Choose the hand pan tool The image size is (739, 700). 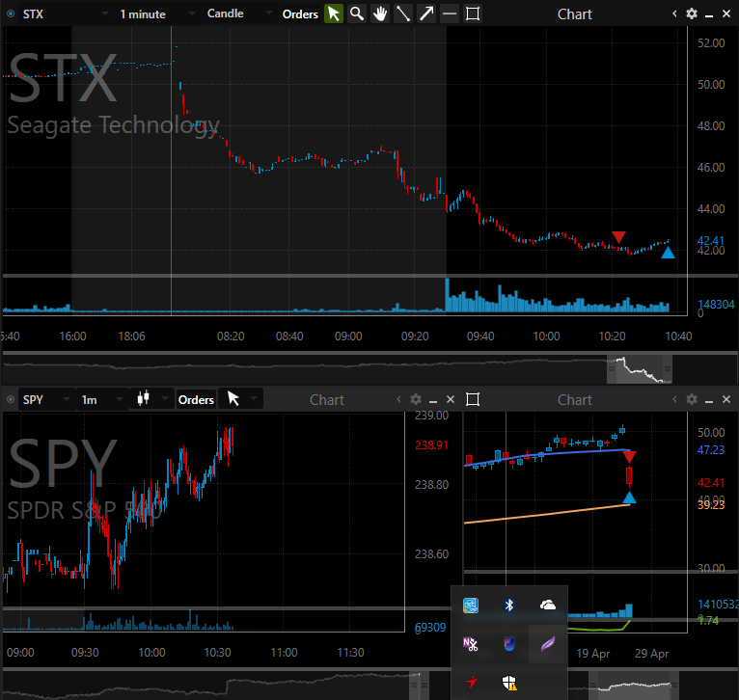pos(380,13)
